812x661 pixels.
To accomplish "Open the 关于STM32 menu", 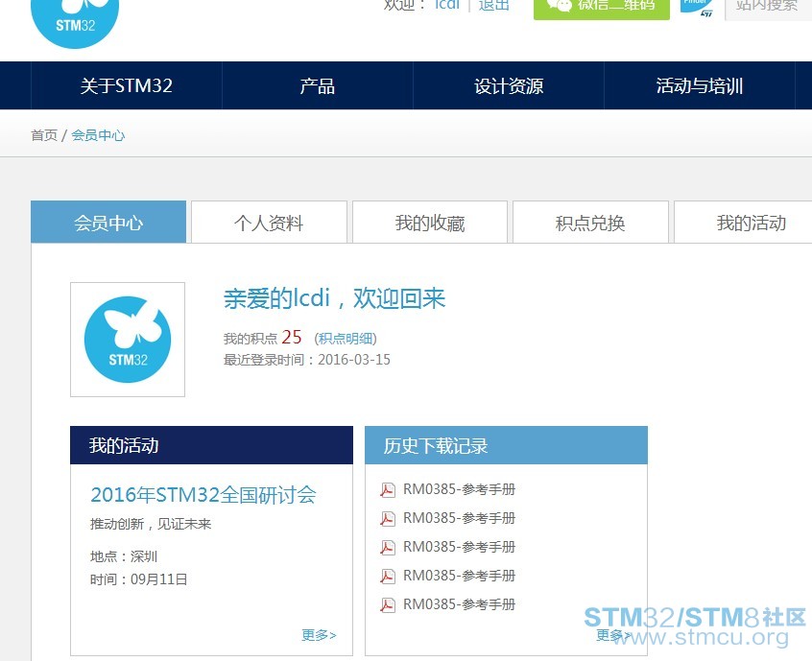I will coord(127,85).
